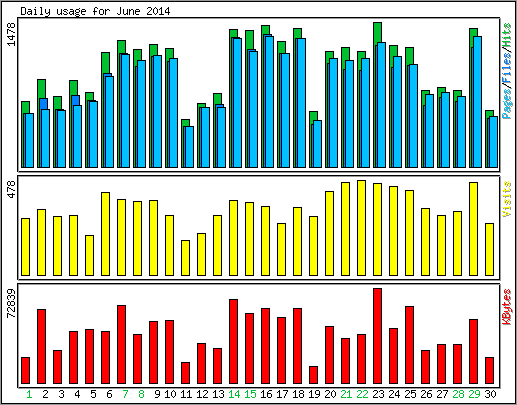Click the red KBytes bar for day 7
Image resolution: width=517 pixels, height=405 pixels.
click(x=121, y=345)
